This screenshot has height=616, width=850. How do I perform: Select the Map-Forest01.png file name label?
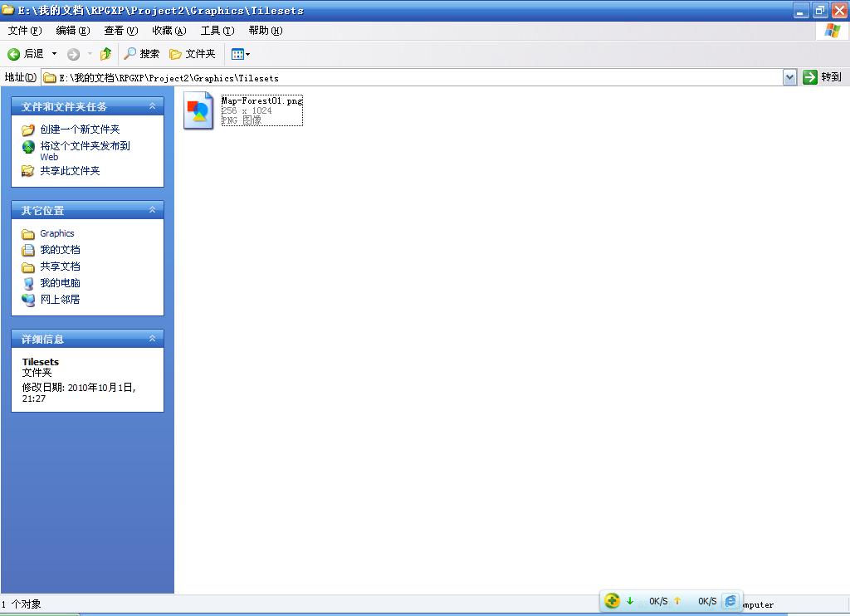(x=262, y=100)
